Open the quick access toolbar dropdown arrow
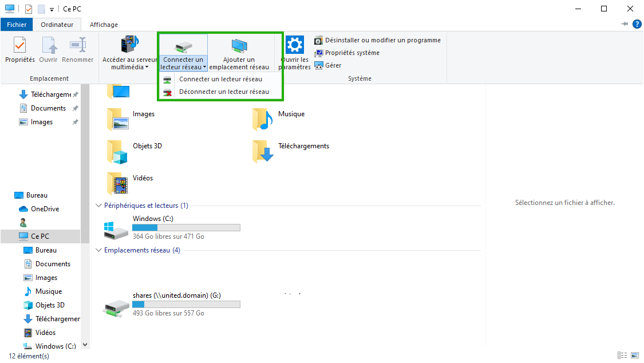The width and height of the screenshot is (644, 363). pos(52,9)
